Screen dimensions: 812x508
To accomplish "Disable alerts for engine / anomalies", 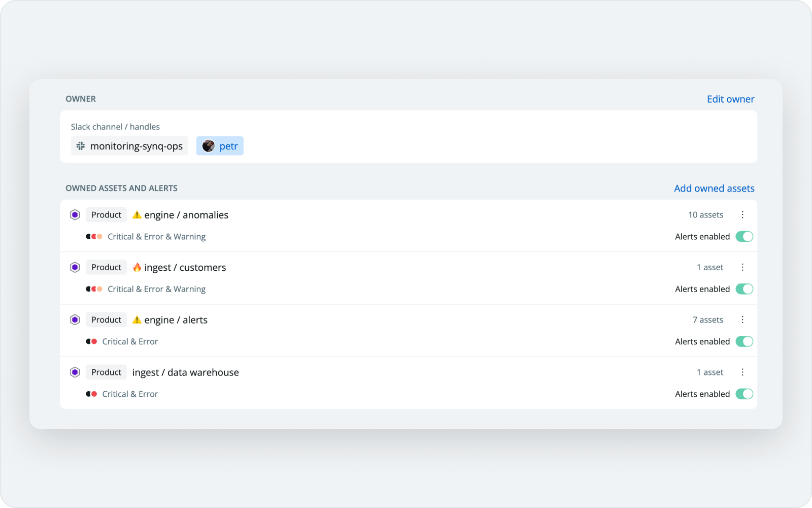I will pyautogui.click(x=744, y=236).
